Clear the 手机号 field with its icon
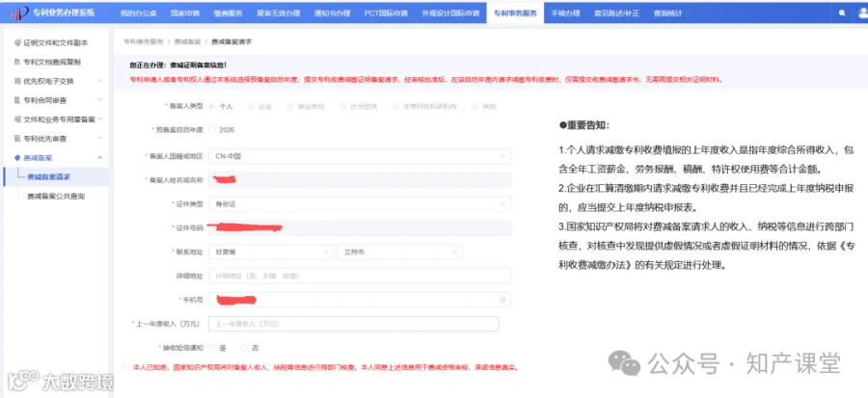Image resolution: width=868 pixels, height=398 pixels. 502,300
